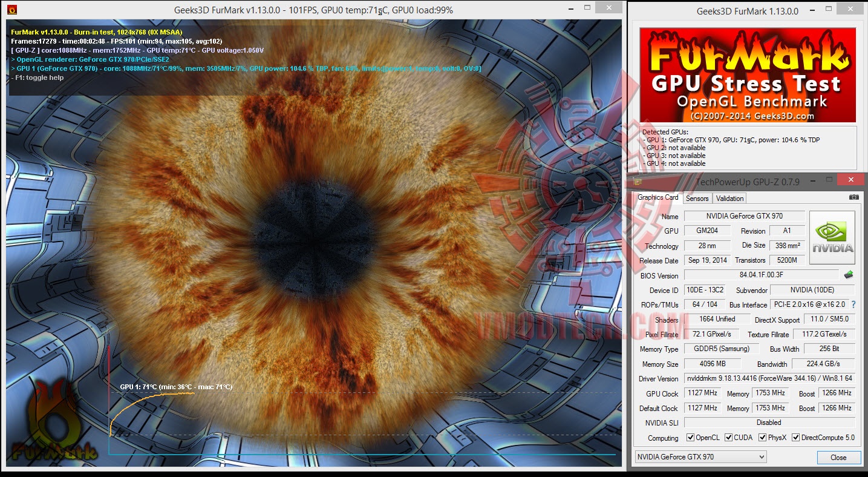Click 'GPU 4: not available' in Detected GPUs
Viewport: 868px width, 477px height.
[x=674, y=163]
